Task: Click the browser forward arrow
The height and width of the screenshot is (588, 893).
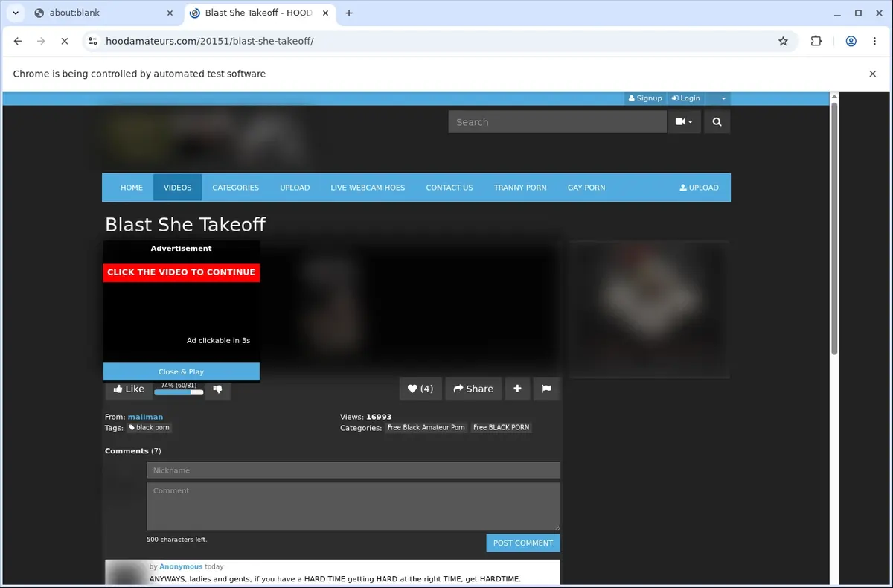Action: (x=41, y=41)
